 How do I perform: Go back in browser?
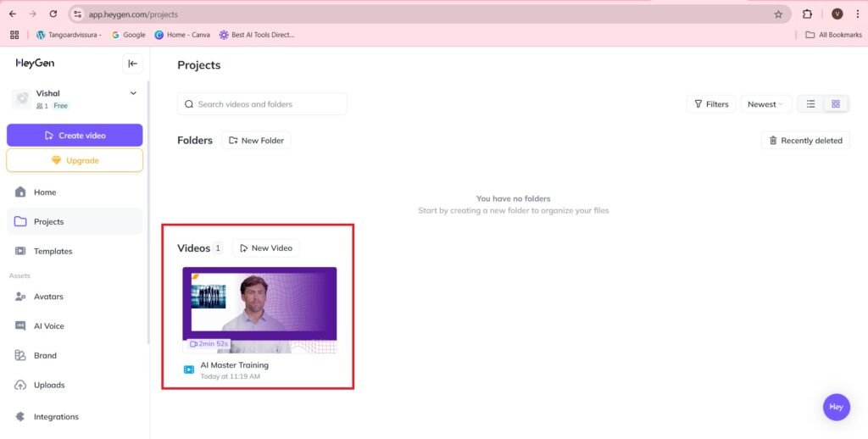click(13, 14)
